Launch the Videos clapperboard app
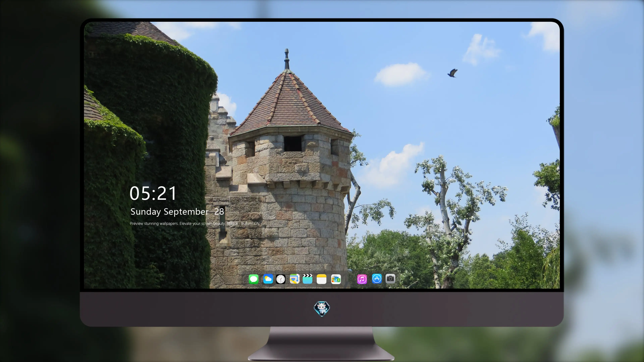 (308, 279)
